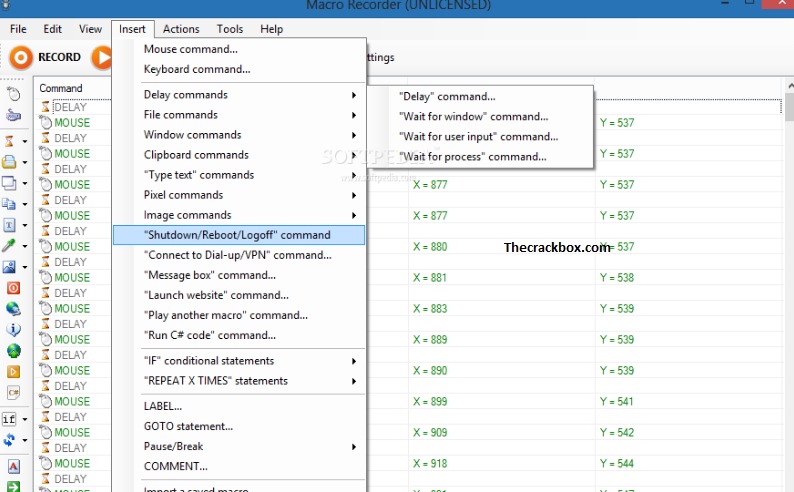
Task: Expand 'Pause/Break' submenu
Action: (239, 446)
